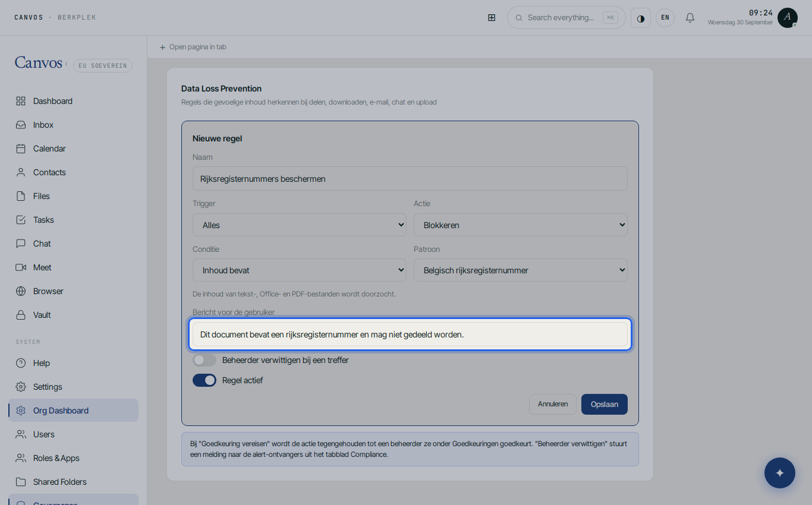Click the Vault lock icon
812x505 pixels.
coord(21,315)
